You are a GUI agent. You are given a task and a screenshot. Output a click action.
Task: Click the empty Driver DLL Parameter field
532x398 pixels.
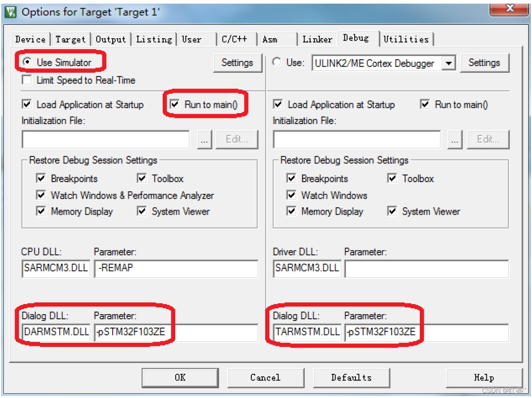[427, 268]
